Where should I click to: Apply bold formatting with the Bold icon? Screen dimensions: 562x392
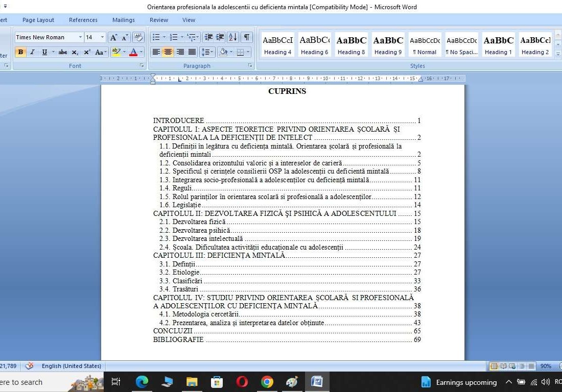pos(20,52)
